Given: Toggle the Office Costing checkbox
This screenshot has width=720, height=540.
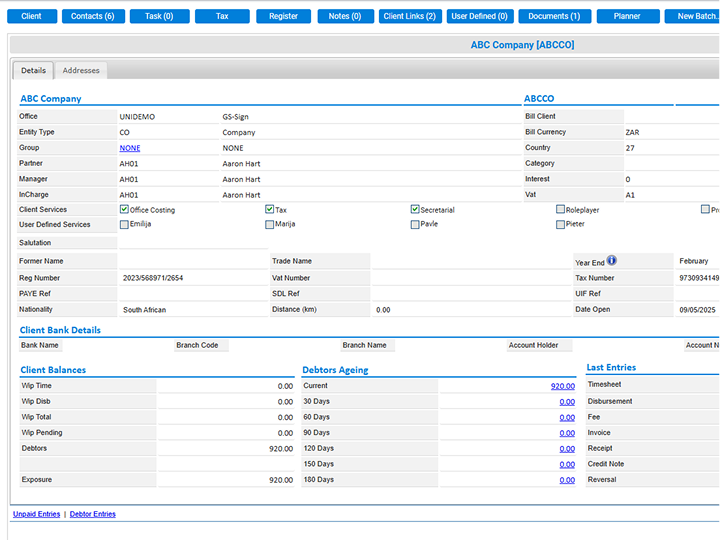Looking at the screenshot, I should coord(124,209).
